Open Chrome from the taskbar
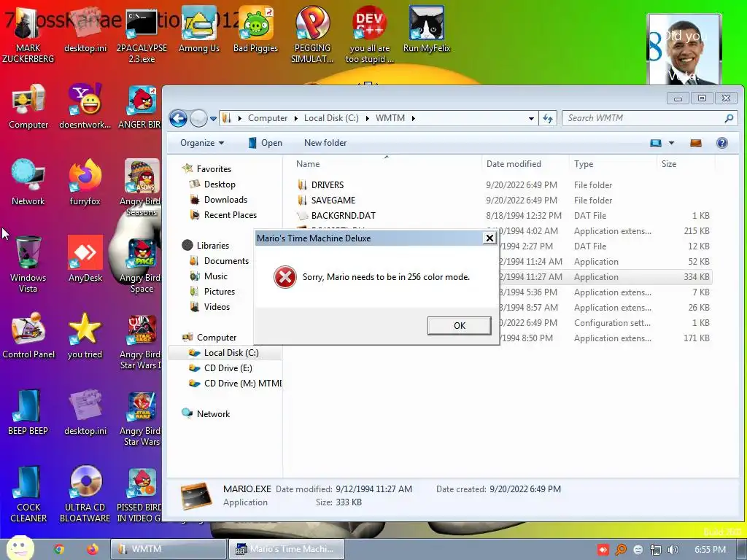Viewport: 747px width, 560px height. click(x=58, y=549)
